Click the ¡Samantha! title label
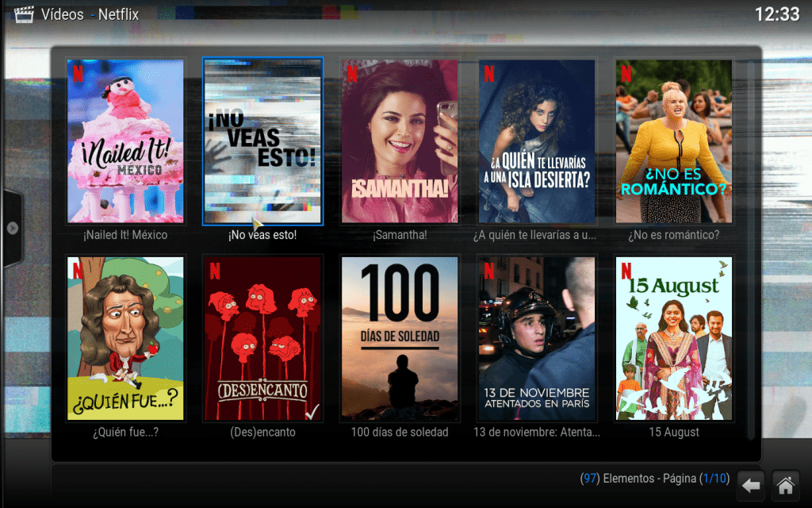 (x=400, y=236)
